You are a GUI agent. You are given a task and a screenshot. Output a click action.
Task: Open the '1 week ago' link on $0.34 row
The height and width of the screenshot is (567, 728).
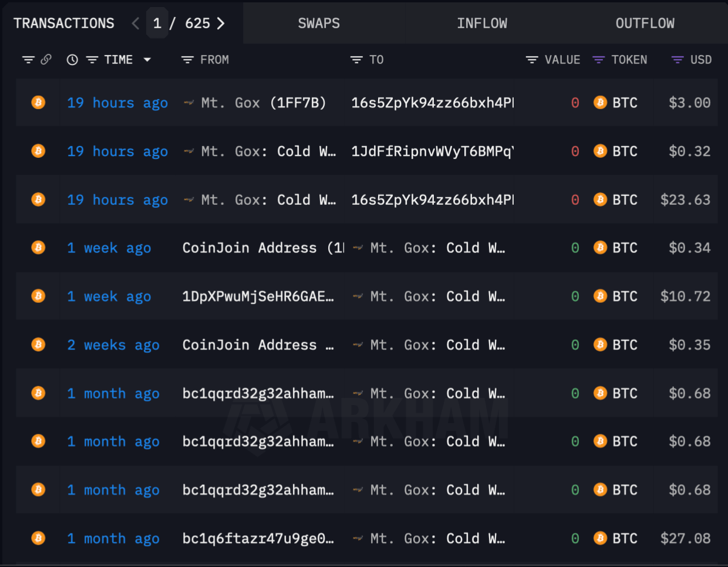[109, 248]
